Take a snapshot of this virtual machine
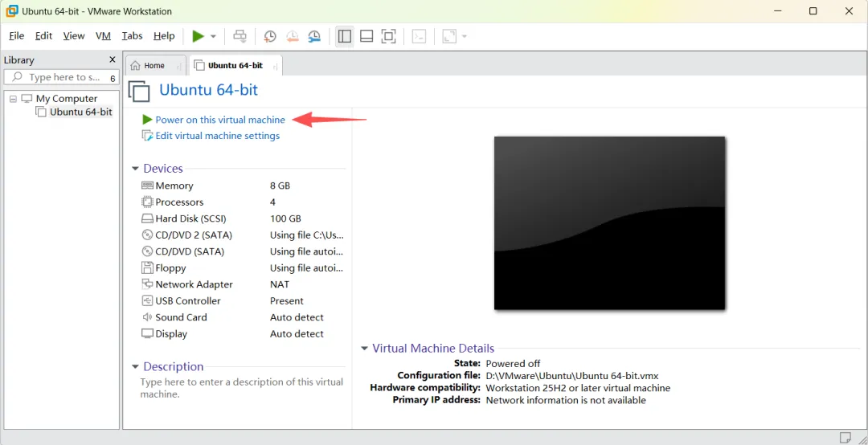Screen dimensions: 868x445 tap(269, 36)
